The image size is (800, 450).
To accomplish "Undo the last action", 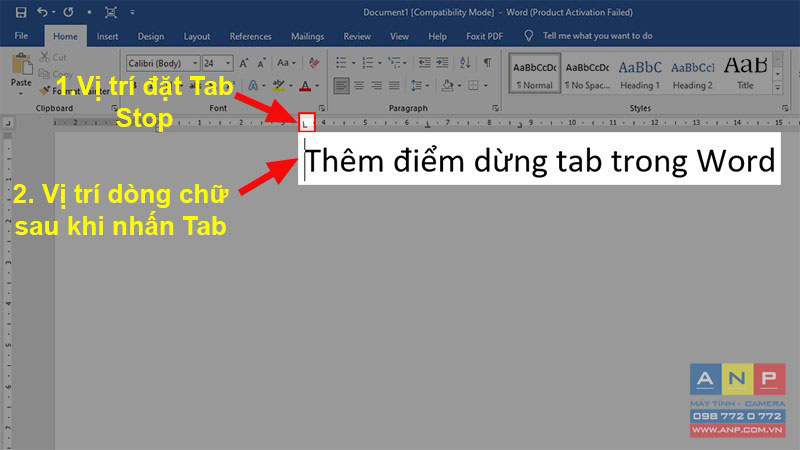I will tap(42, 12).
